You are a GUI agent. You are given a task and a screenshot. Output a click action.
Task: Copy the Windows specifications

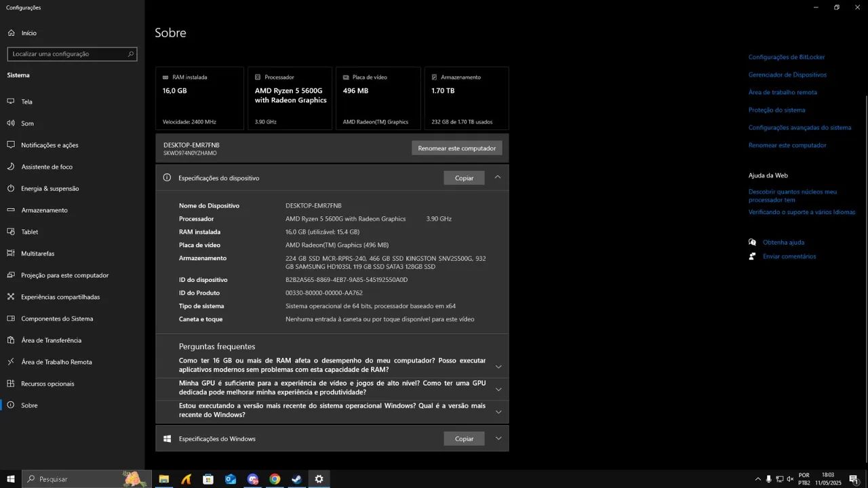pyautogui.click(x=464, y=439)
